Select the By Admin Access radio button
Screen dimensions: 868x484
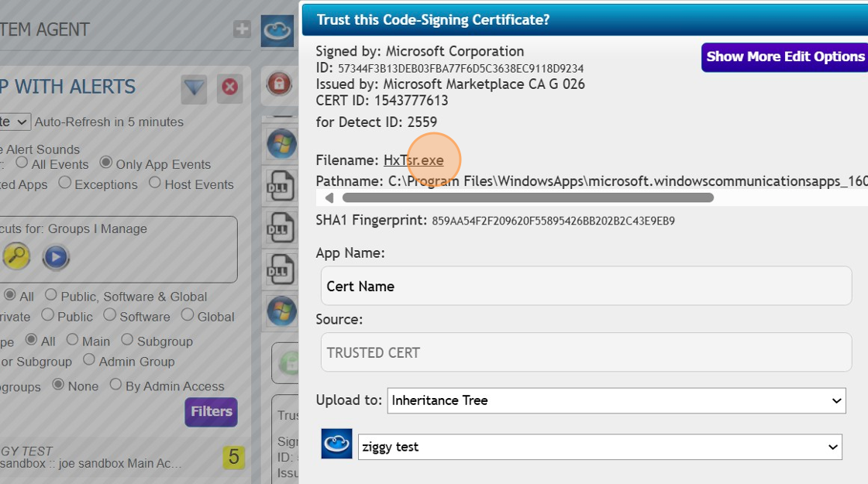coord(116,386)
